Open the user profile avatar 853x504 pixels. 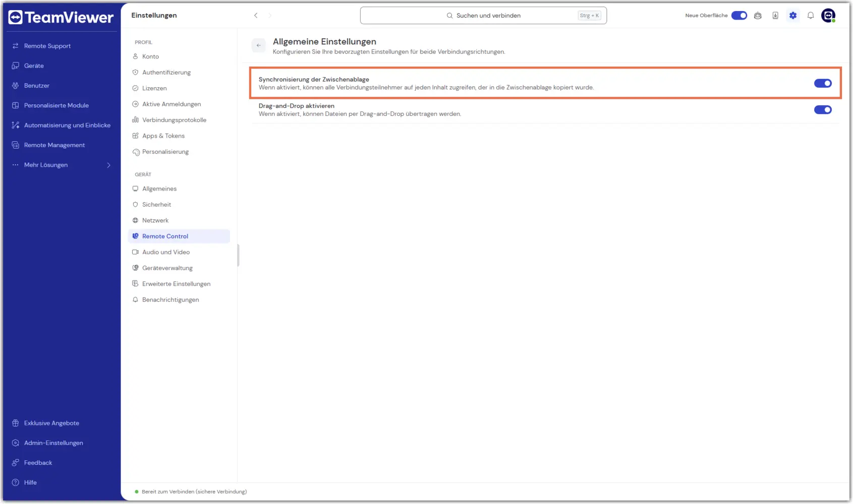click(x=828, y=16)
